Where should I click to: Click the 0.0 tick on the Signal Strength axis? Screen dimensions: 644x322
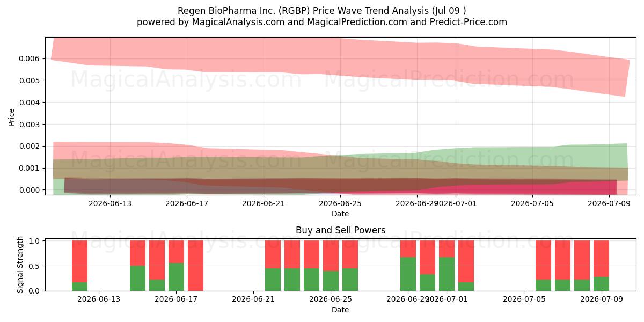(35, 291)
